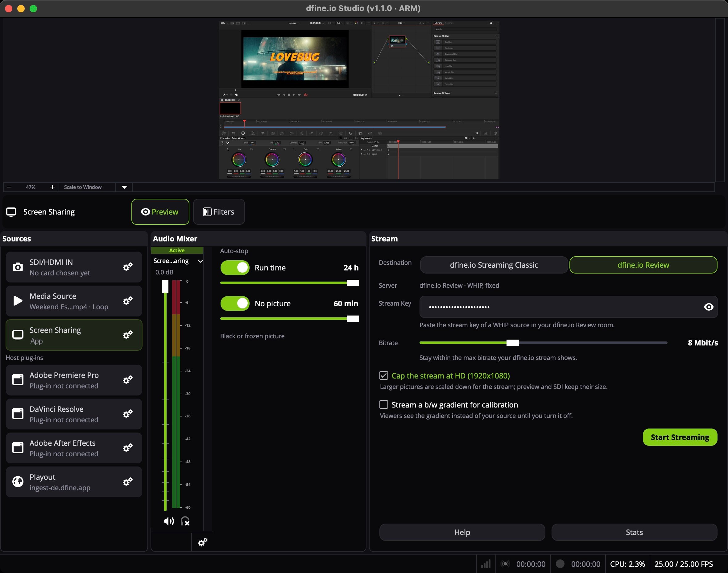
Task: Open settings gear for Media Source
Action: (127, 301)
